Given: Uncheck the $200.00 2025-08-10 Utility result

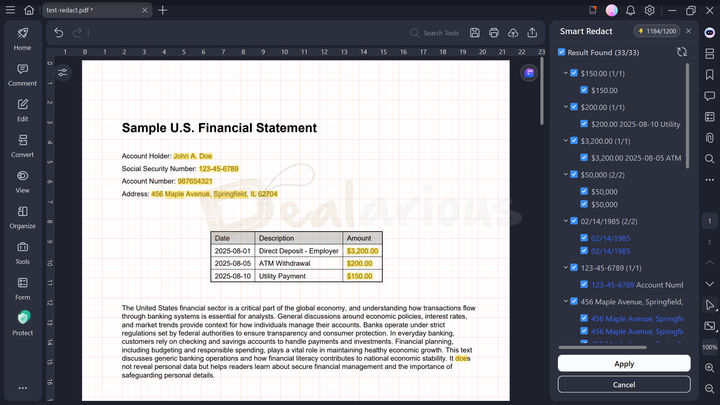Looking at the screenshot, I should pos(584,124).
